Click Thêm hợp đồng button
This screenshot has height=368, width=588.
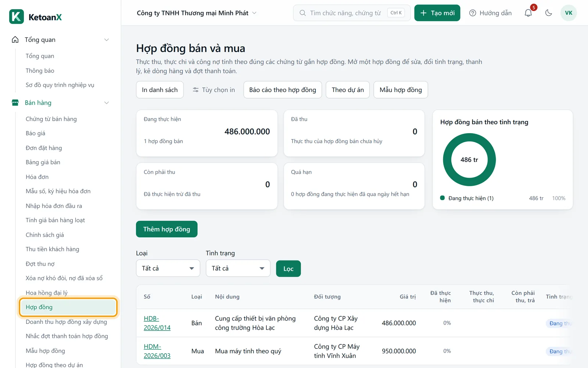(x=166, y=229)
